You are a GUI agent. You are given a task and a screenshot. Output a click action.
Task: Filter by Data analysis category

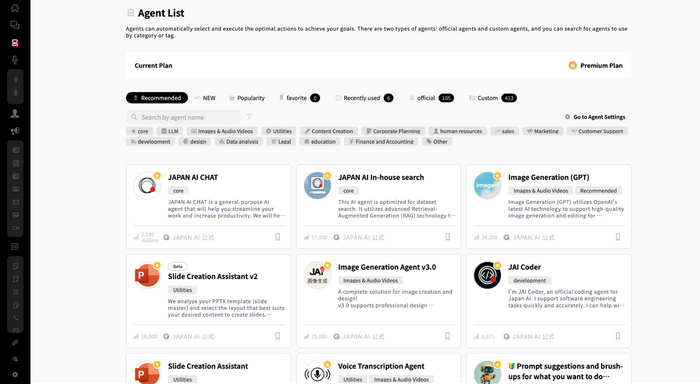point(238,142)
